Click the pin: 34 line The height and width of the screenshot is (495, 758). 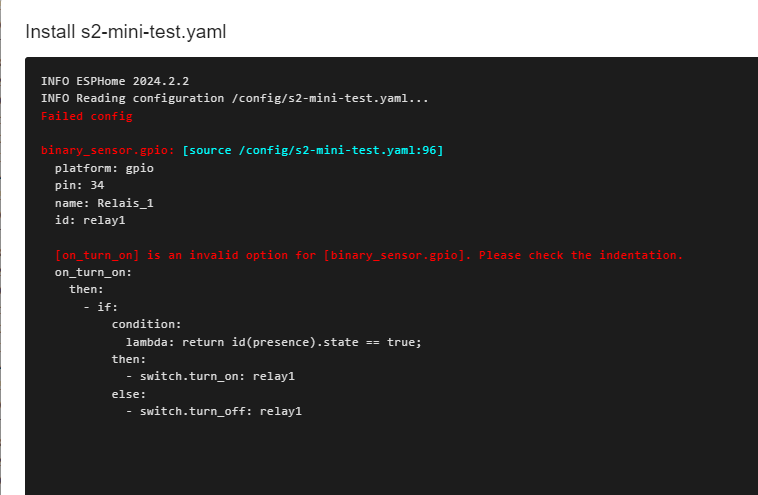pos(79,185)
